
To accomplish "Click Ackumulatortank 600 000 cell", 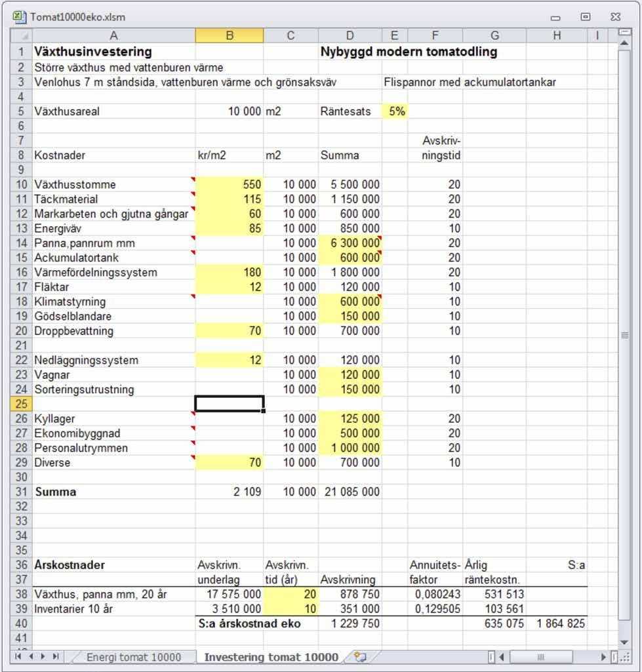I will (350, 258).
